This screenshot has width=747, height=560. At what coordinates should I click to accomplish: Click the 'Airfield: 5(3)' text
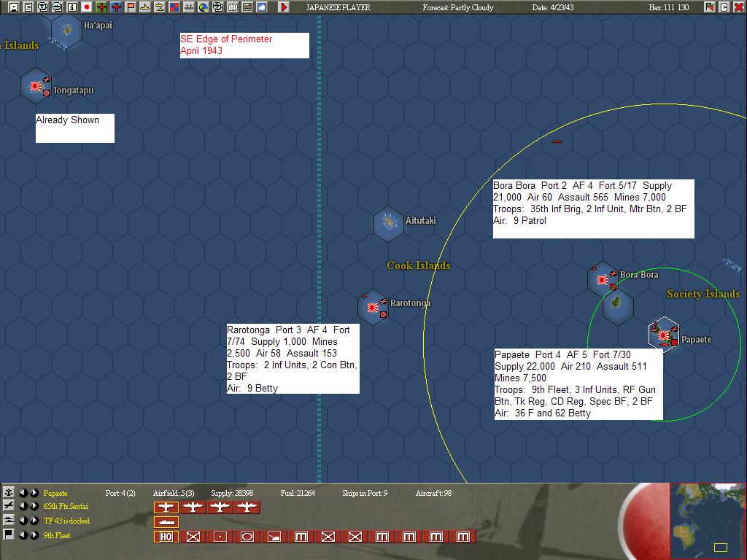[x=174, y=493]
